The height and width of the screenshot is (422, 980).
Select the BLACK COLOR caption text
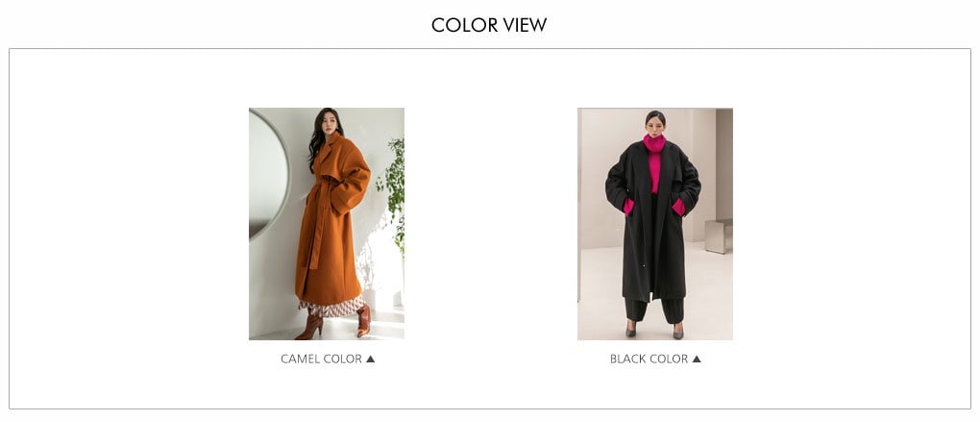[649, 359]
